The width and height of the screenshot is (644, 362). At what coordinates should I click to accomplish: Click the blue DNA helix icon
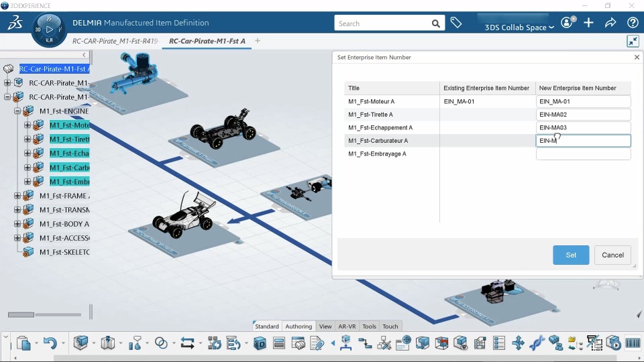[x=537, y=343]
